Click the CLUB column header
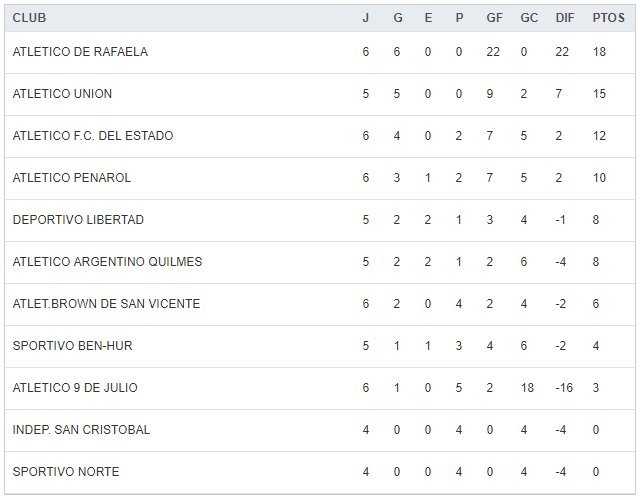Screen dimensions: 640x500 coord(29,18)
